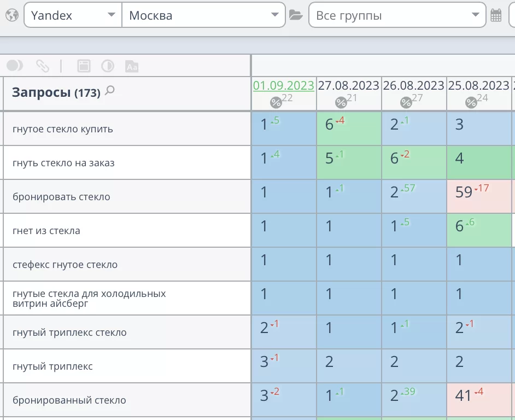Screen dimensions: 515x420
Task: Click percent icon under 26.08.2023
Action: coord(406,102)
